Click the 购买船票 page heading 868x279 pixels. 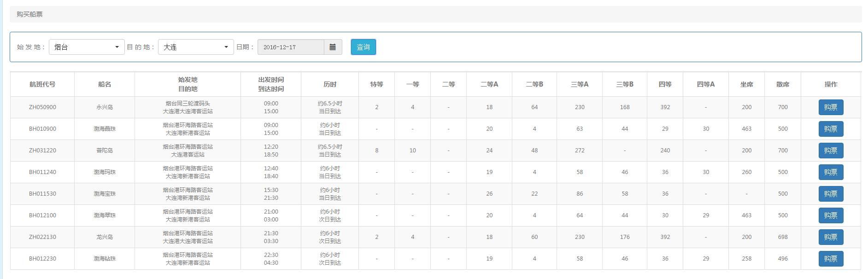coord(29,14)
